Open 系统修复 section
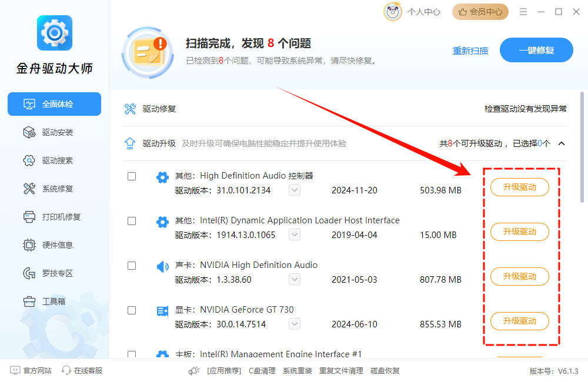Viewport: 588px width, 382px height. [x=54, y=189]
